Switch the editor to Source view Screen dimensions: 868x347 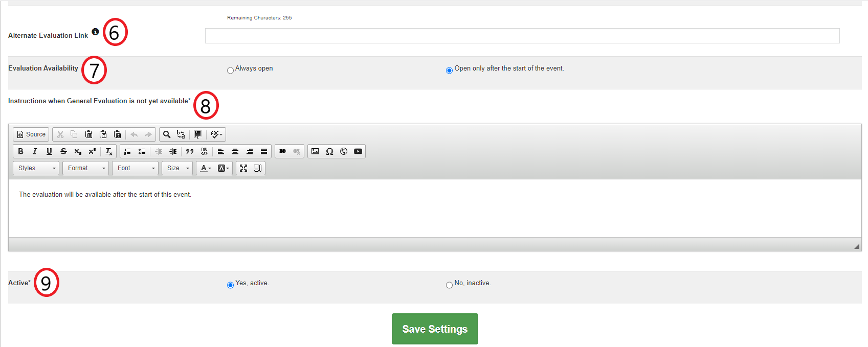[x=31, y=134]
